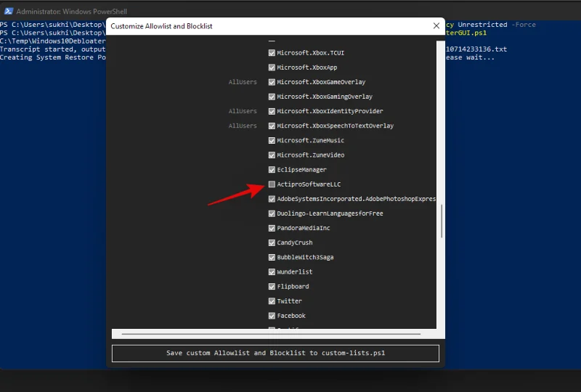Toggle Microsoft.XboxGameOverlay checkbox
Screen dimensions: 581x392
[272, 82]
